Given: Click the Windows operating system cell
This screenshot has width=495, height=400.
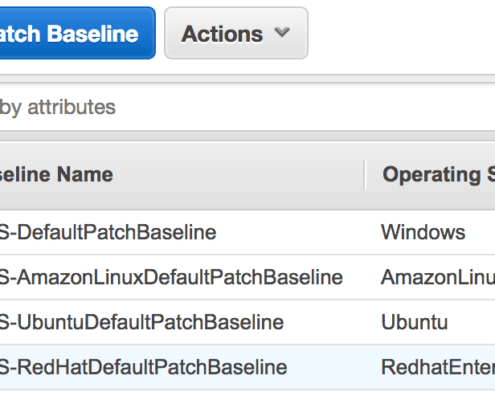Looking at the screenshot, I should pos(423,232).
